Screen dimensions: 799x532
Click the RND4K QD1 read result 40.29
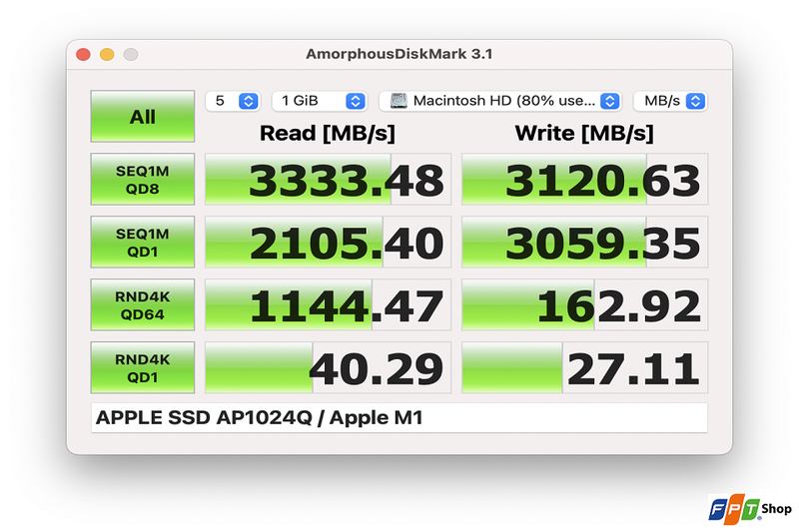click(329, 367)
